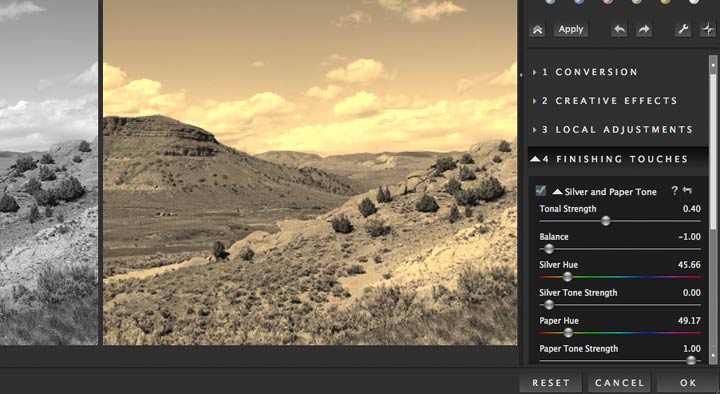The height and width of the screenshot is (394, 720).
Task: Select the pink color filter dot
Action: [608, 1]
